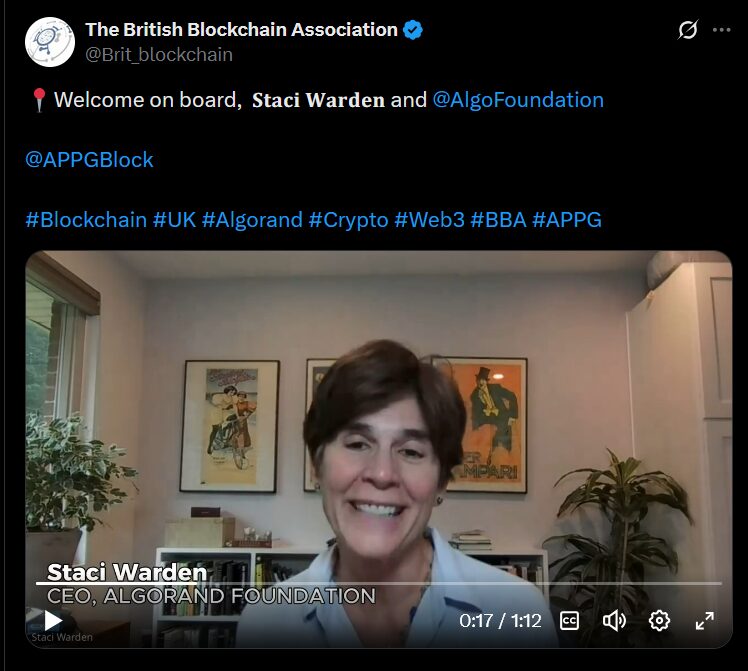Click the British Blockchain Association avatar

50,41
